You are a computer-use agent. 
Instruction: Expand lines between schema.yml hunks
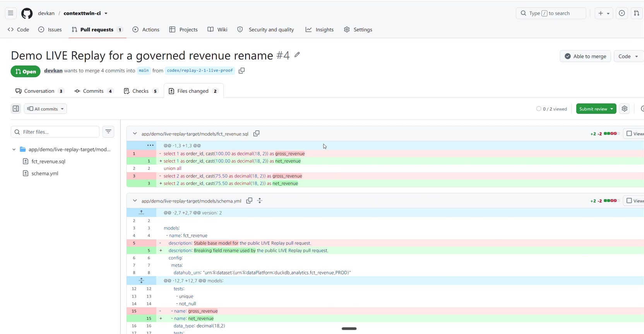(x=141, y=281)
